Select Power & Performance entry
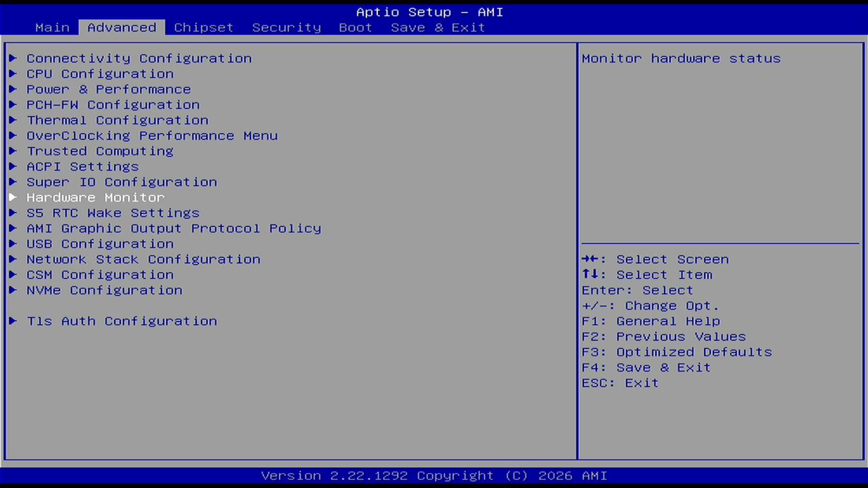Screen dimensions: 868x488 pos(109,89)
